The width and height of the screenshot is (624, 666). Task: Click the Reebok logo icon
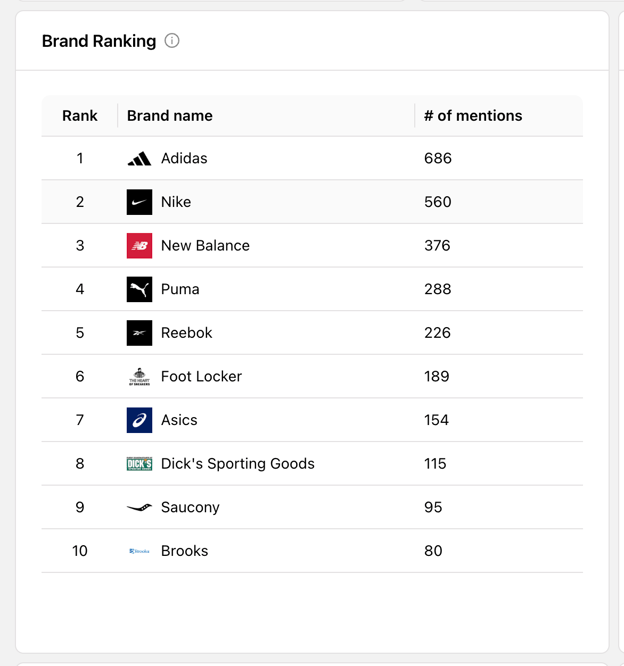click(139, 333)
